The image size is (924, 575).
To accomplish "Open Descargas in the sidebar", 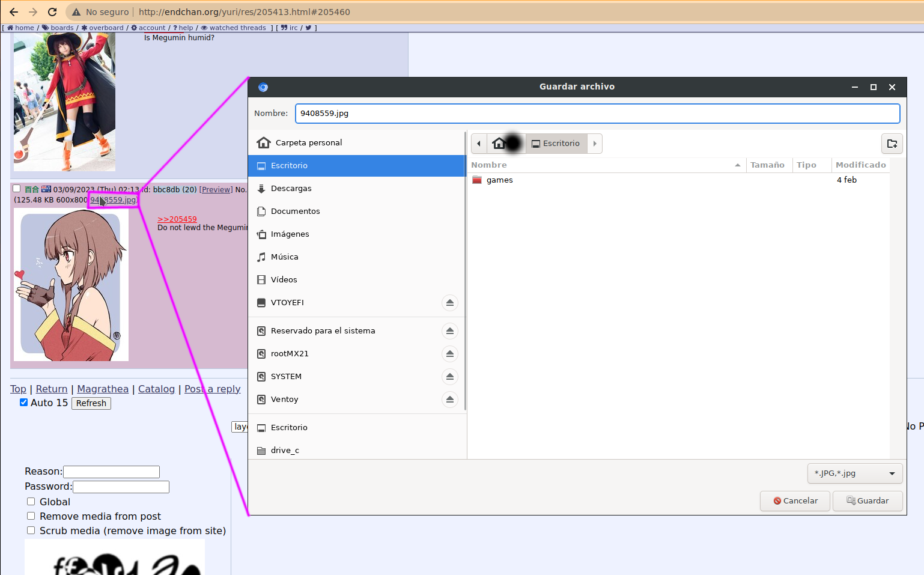I will pyautogui.click(x=357, y=189).
